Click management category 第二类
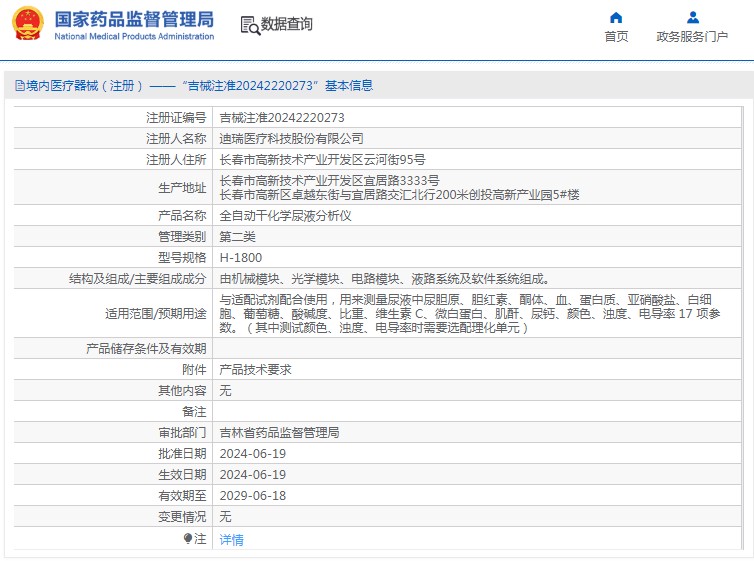 pos(238,237)
